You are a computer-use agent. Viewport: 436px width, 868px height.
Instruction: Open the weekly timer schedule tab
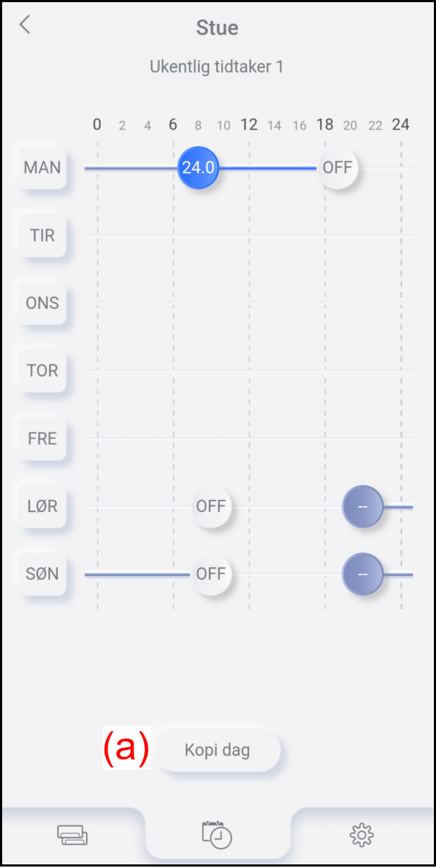click(217, 835)
